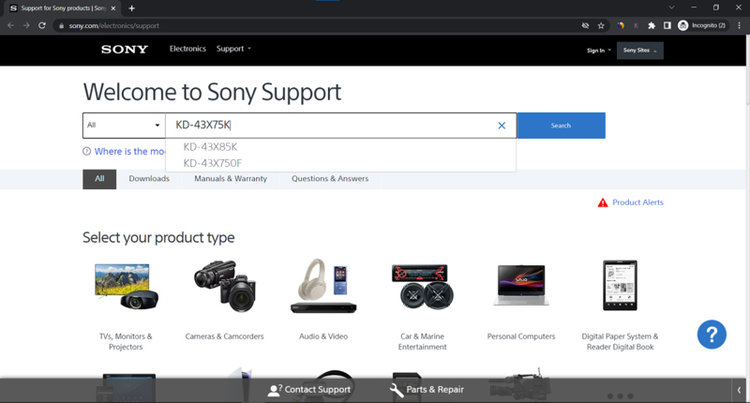The height and width of the screenshot is (403, 750).
Task: Click the Cameras & Camcorders label
Action: point(224,337)
